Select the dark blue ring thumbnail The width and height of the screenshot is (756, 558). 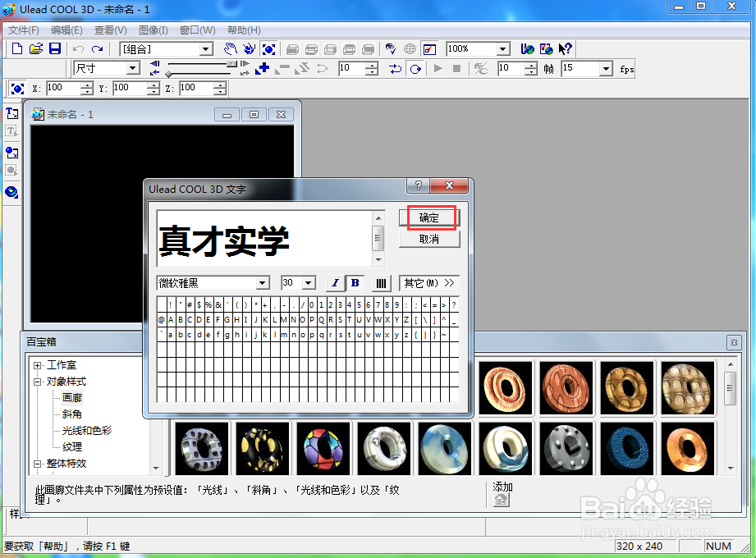click(x=627, y=449)
